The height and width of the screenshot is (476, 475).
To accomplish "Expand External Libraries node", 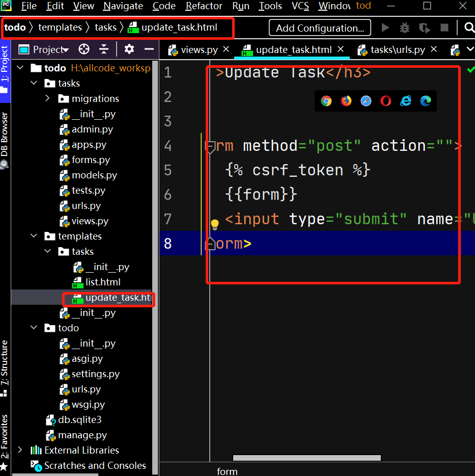I will click(20, 450).
